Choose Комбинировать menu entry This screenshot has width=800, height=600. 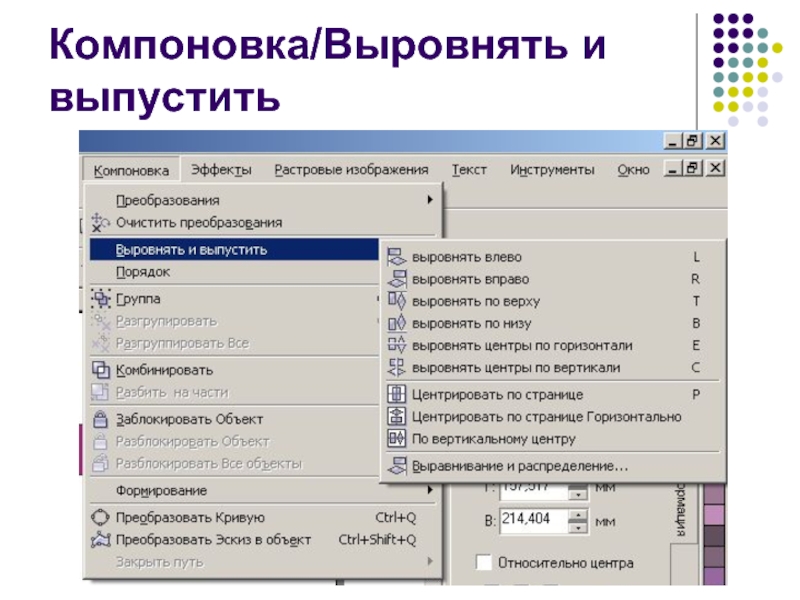pyautogui.click(x=234, y=370)
